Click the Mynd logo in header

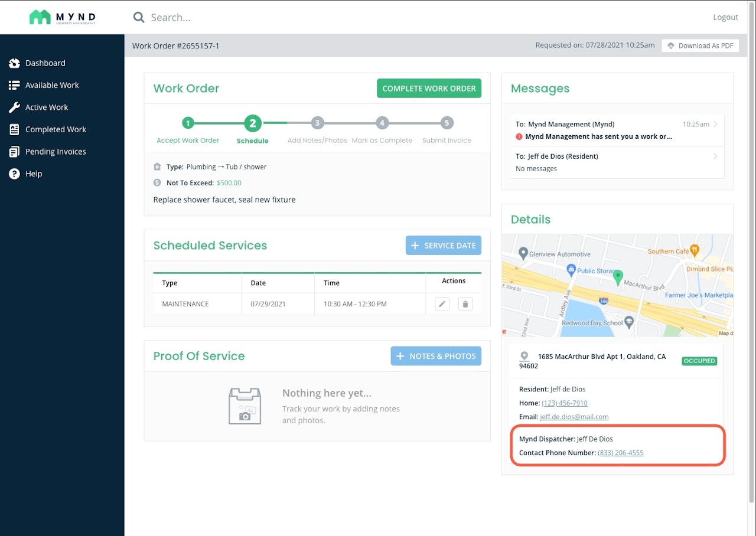[x=63, y=17]
